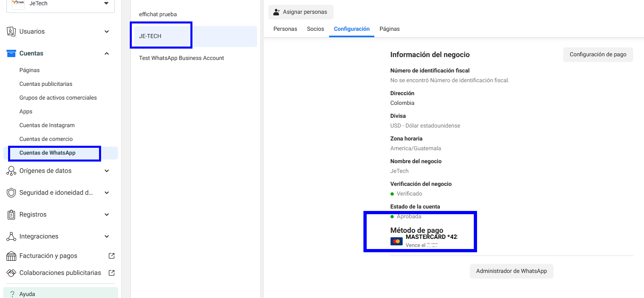Open the JeTech business account dropdown

click(x=61, y=4)
